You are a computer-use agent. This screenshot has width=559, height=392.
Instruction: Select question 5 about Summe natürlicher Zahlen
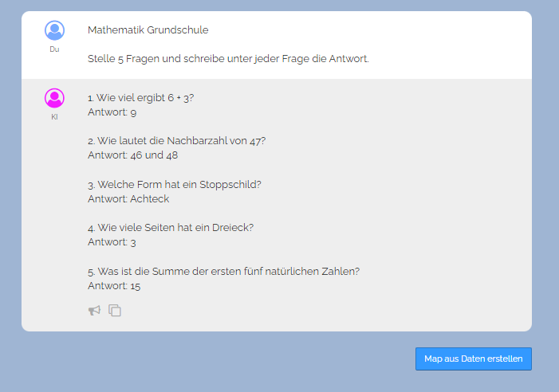coord(223,271)
